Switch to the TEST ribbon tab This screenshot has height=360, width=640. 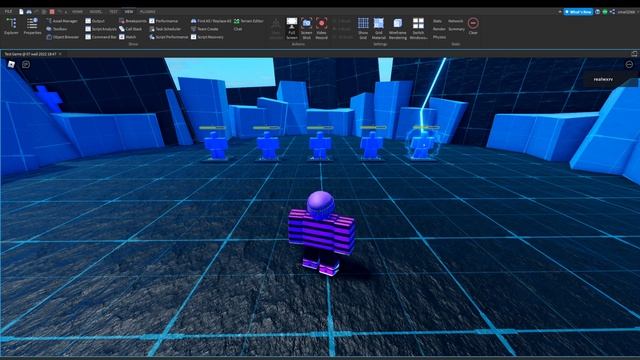[113, 11]
